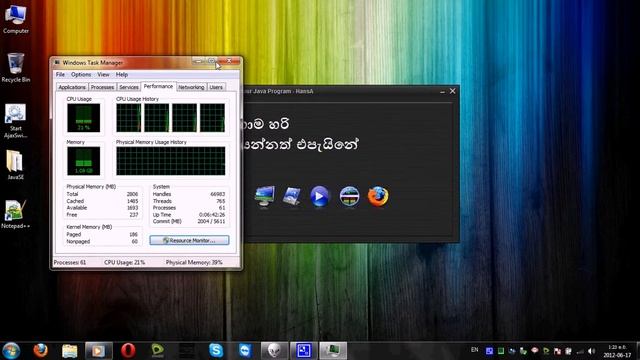The height and width of the screenshot is (360, 640).
Task: Click the round globe-style icon in Java program
Action: [x=349, y=196]
